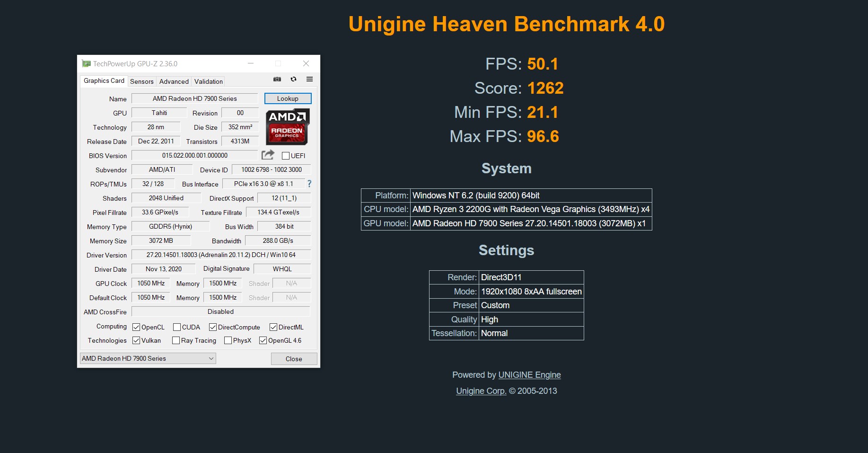
Task: Click the Release Date Dec 22, 2011 field
Action: (156, 141)
